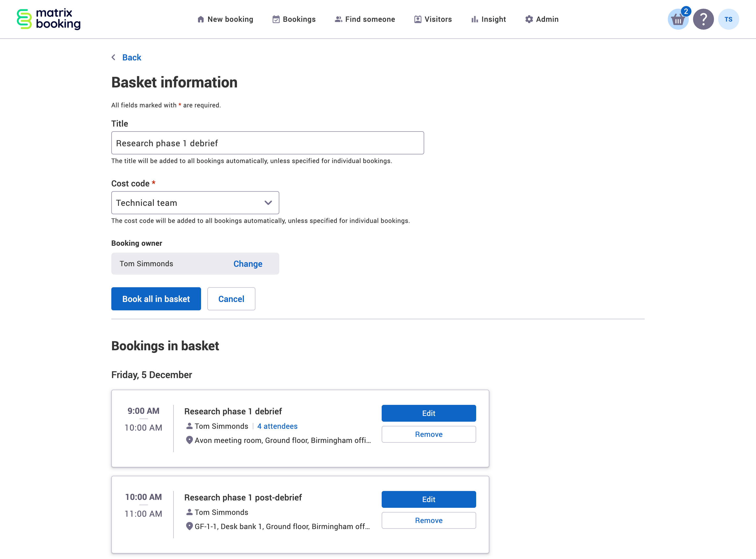This screenshot has width=756, height=559.
Task: Open the Cost code dropdown
Action: (190, 203)
